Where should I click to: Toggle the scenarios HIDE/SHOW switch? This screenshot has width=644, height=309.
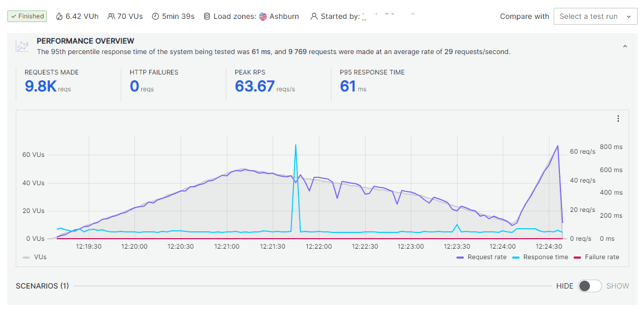pos(589,286)
